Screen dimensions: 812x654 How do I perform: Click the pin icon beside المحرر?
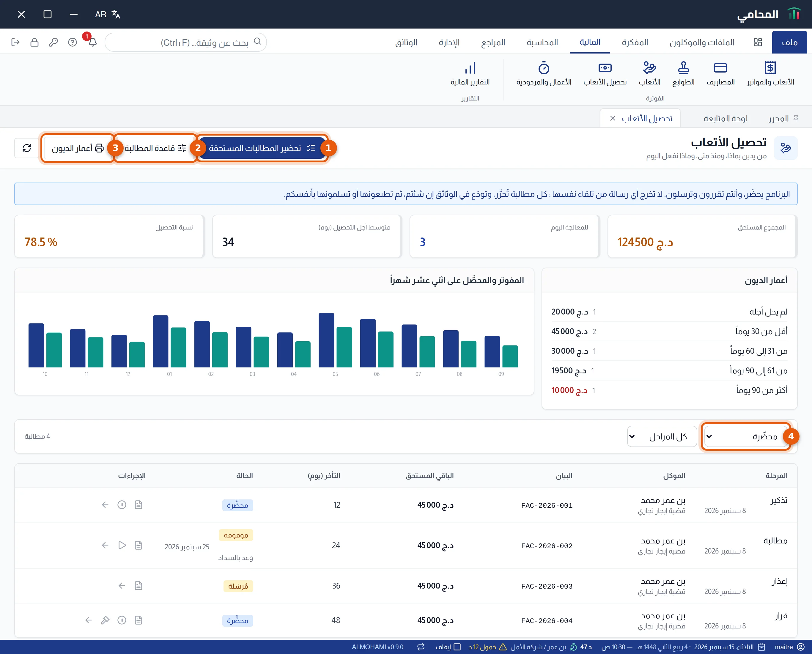796,119
